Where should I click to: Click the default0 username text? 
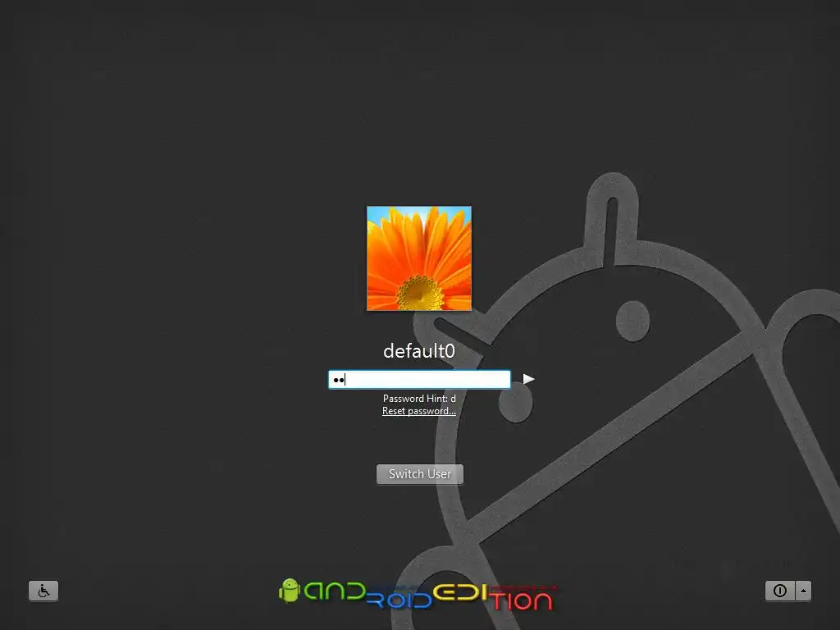(419, 351)
